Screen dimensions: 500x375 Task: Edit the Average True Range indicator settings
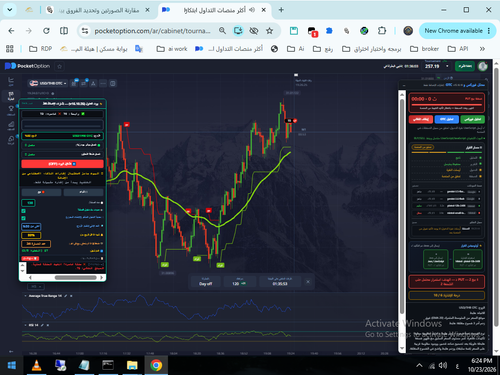pyautogui.click(x=66, y=296)
